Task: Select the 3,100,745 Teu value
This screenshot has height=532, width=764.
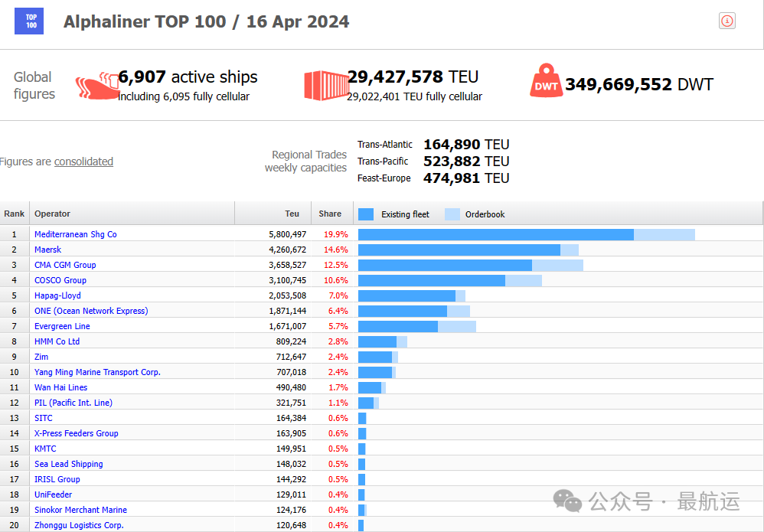Action: 288,280
